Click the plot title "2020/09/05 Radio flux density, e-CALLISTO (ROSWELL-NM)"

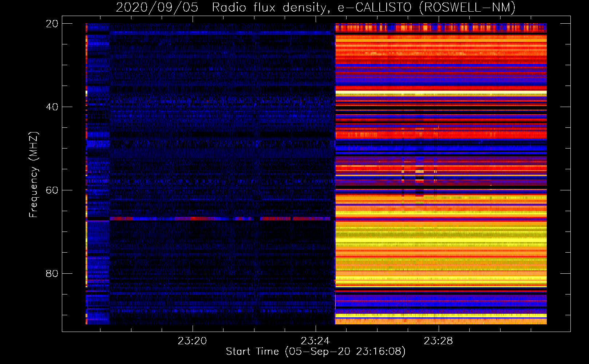pyautogui.click(x=316, y=7)
